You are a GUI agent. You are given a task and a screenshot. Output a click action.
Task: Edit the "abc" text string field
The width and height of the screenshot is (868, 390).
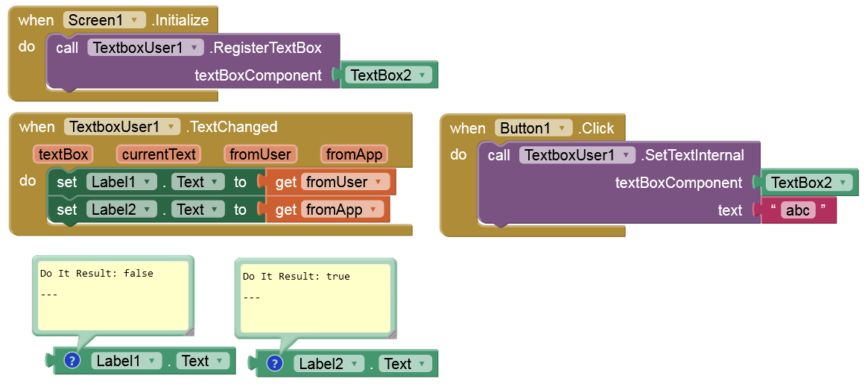tap(798, 210)
